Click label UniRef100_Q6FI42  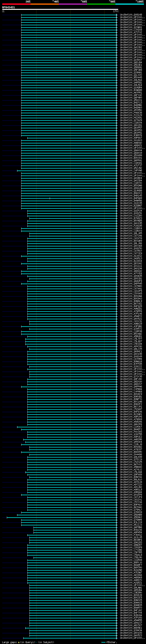point(131,95)
